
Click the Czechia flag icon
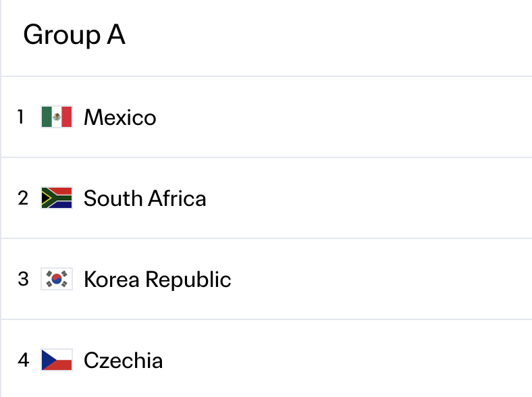(57, 360)
